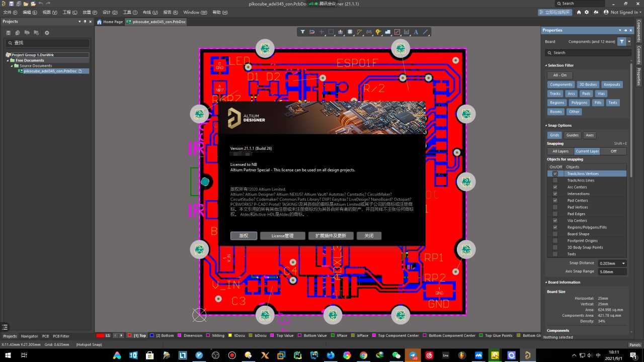Select the dashed rectangle selection tool
The width and height of the screenshot is (644, 362).
331,32
